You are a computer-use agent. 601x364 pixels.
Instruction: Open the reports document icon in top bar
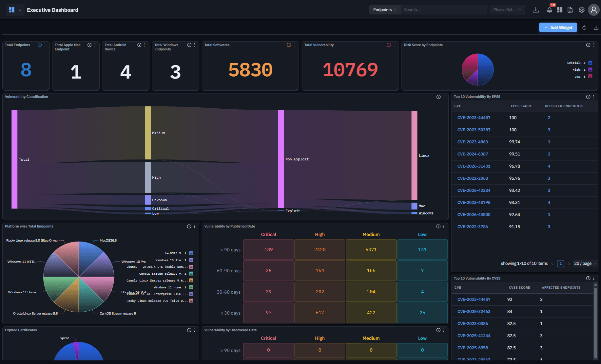tap(570, 10)
